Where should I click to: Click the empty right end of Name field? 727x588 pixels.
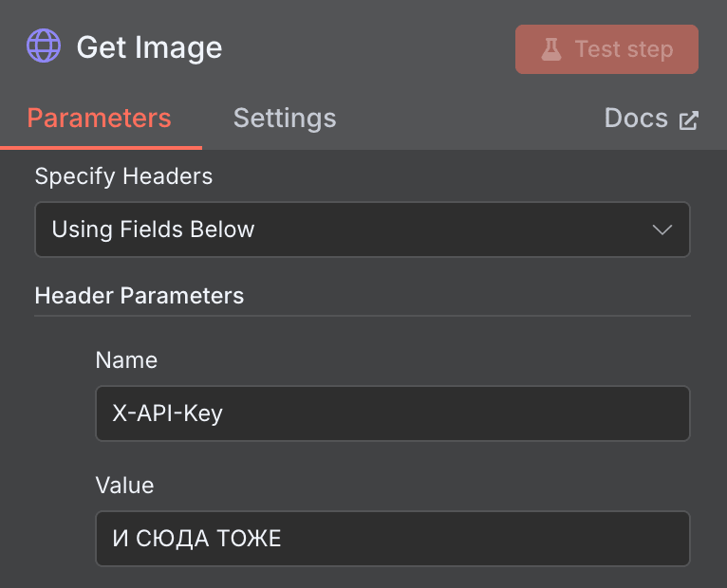569,413
